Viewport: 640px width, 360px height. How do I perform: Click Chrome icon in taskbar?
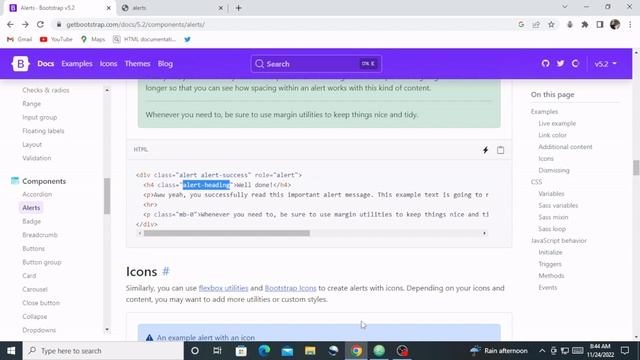(x=356, y=351)
